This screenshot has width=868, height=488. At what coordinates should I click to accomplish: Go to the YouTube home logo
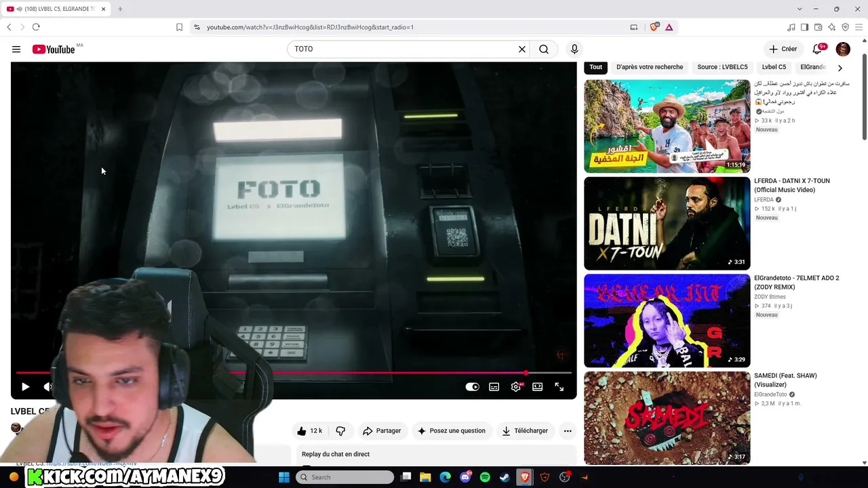[54, 49]
